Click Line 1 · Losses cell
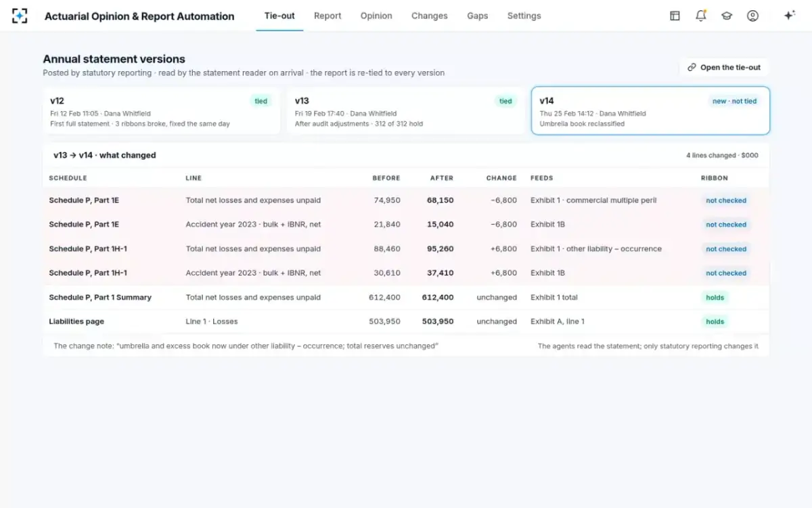The image size is (812, 508). tap(212, 322)
